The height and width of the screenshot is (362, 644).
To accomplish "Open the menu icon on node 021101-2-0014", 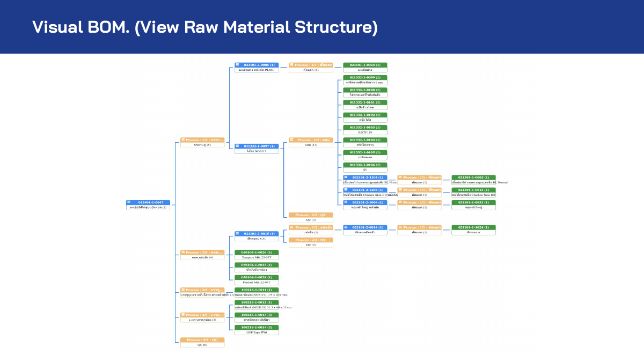I will (346, 227).
